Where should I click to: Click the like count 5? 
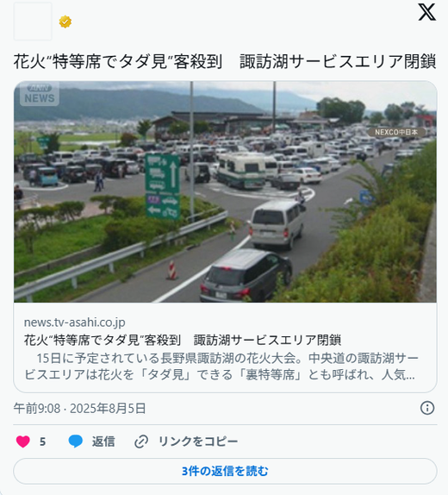point(42,442)
